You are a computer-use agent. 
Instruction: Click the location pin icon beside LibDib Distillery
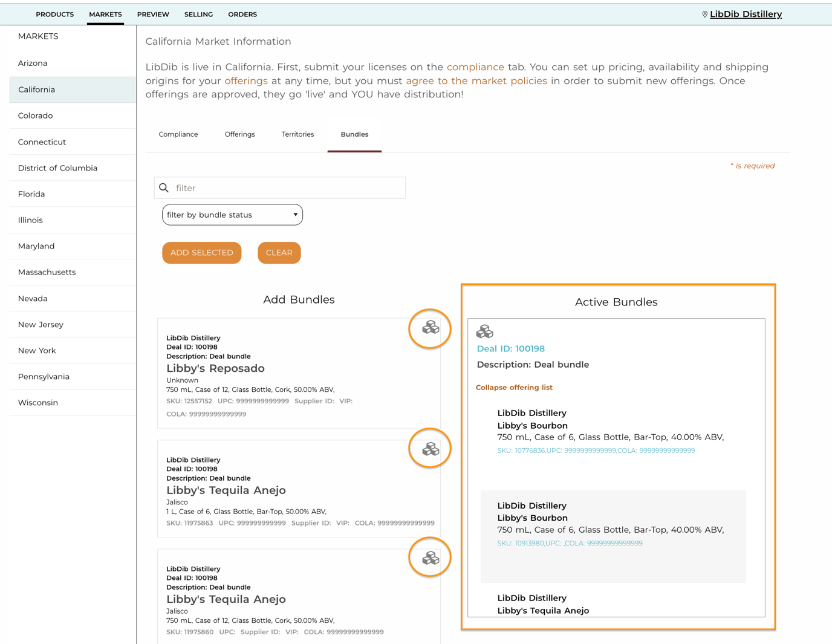click(704, 15)
